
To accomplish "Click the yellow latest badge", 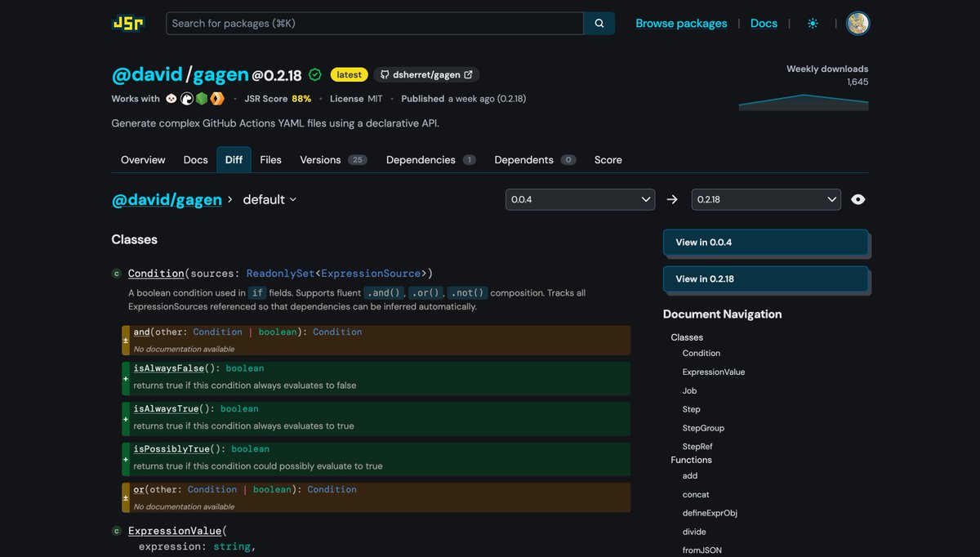I will (x=349, y=74).
